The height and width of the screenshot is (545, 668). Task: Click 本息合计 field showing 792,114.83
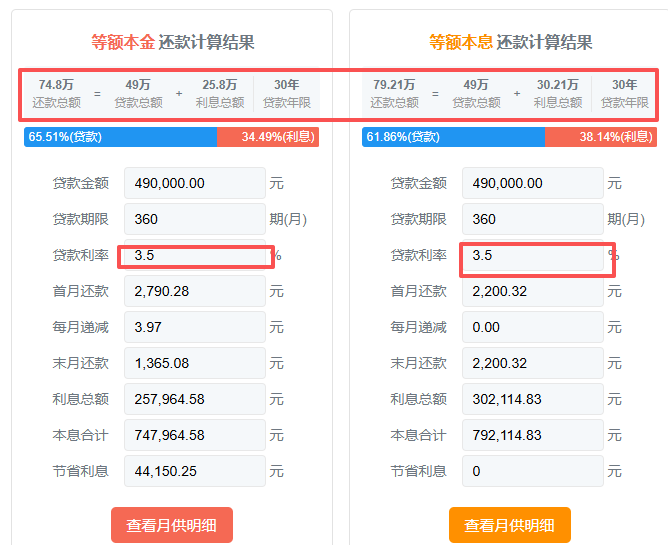[533, 435]
